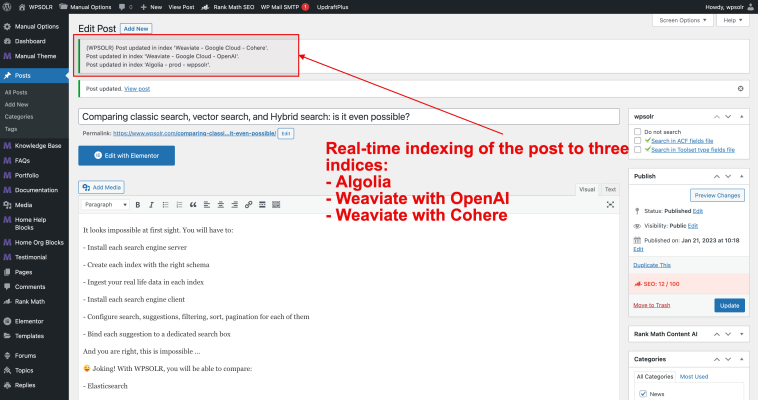
Task: Collapse the Publish meta box
Action: (742, 176)
